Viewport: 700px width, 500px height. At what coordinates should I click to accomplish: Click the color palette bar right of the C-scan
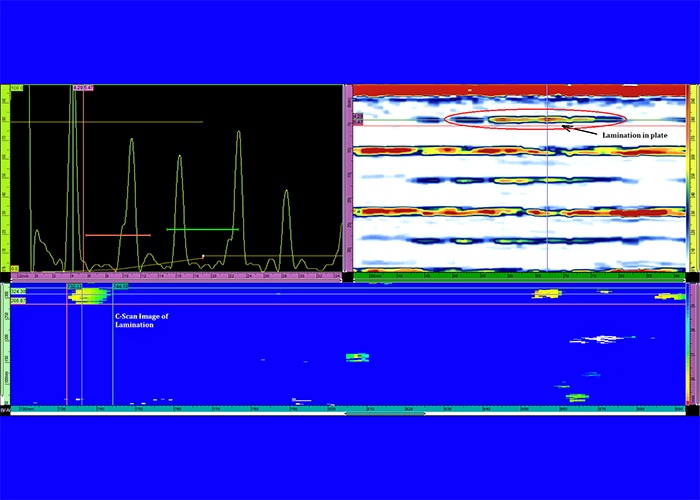point(688,344)
